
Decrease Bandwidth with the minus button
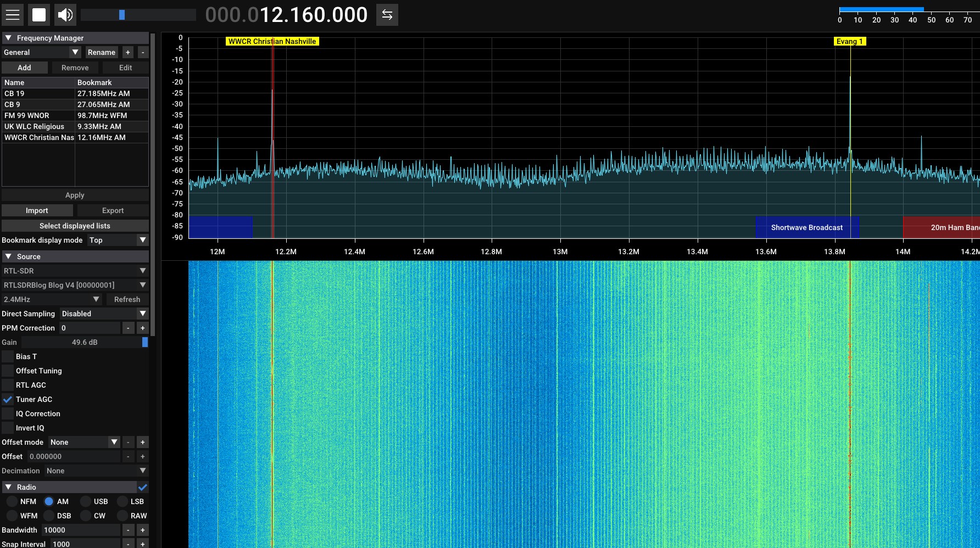point(128,530)
